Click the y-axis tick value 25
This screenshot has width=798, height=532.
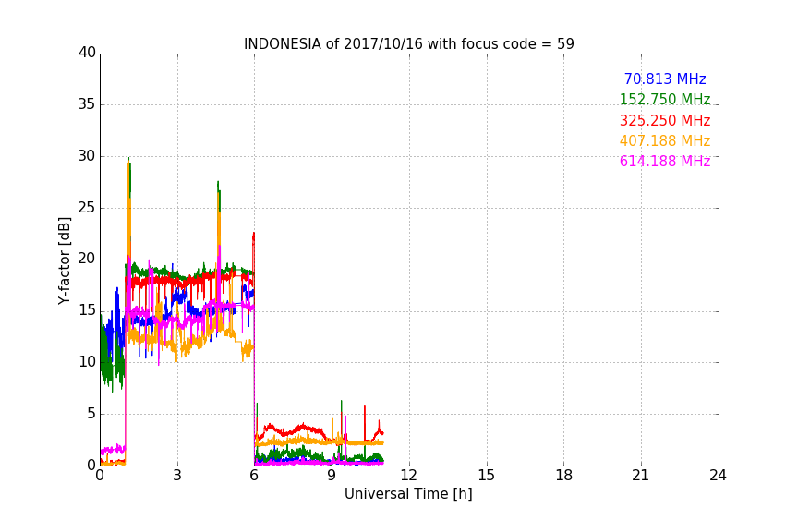[x=87, y=207]
